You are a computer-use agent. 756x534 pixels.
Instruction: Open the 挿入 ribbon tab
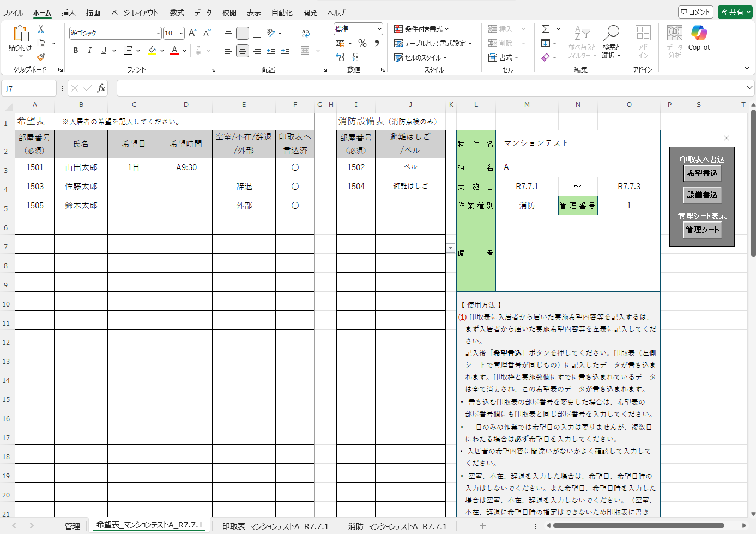coord(68,13)
